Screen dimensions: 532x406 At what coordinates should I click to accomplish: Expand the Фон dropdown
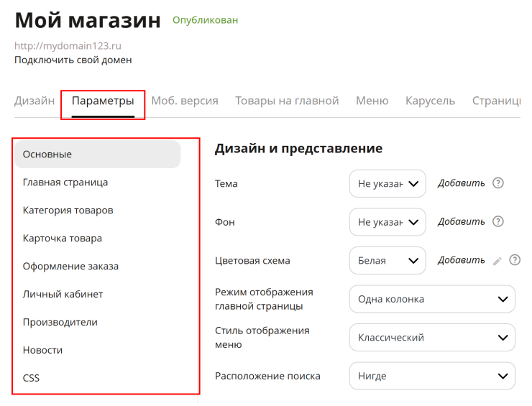[387, 222]
